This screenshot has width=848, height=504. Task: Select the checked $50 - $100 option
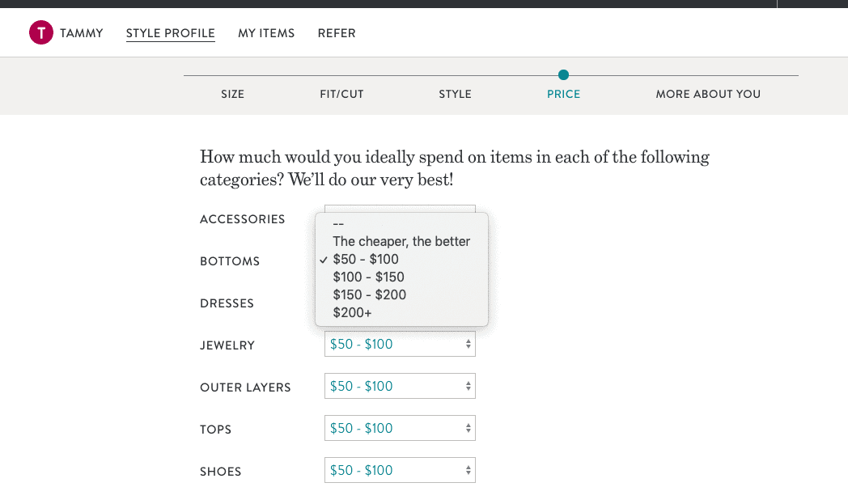[401, 259]
